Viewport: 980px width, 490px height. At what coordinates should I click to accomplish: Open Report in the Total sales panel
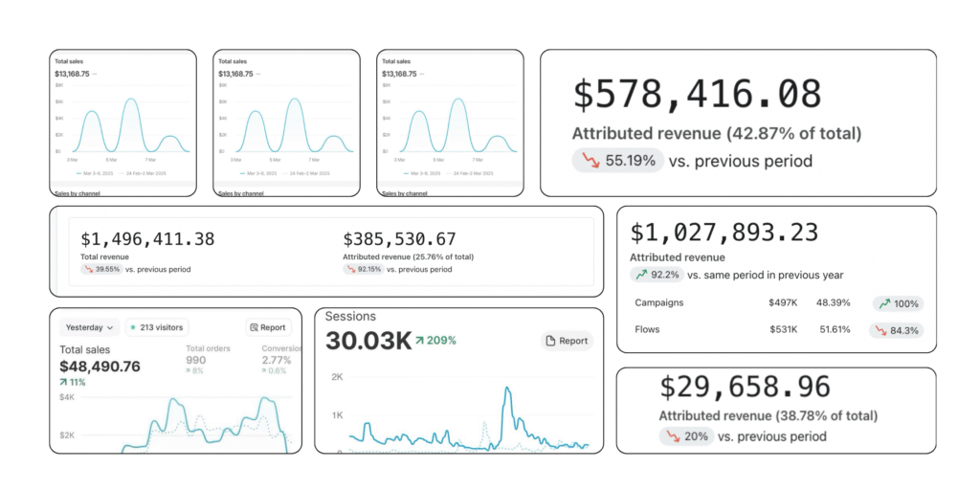(x=268, y=327)
